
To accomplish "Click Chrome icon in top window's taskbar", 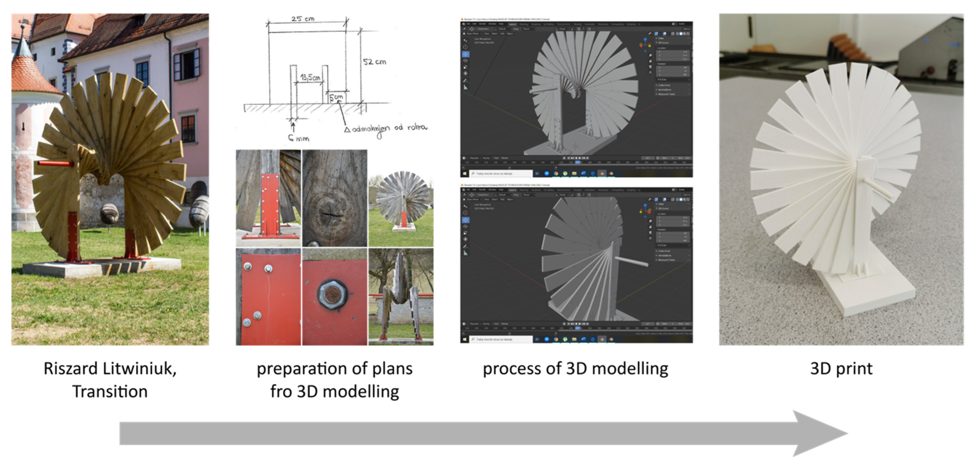I will 556,173.
